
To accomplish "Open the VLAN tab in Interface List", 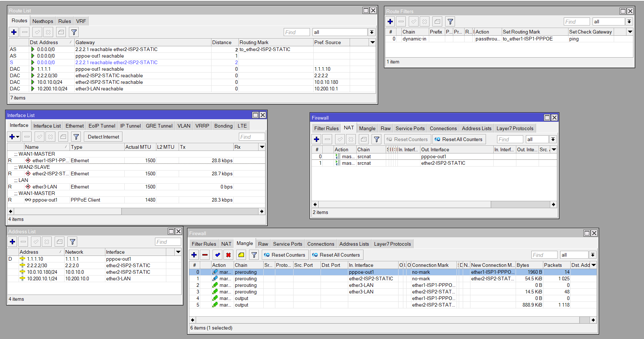I will click(x=184, y=126).
